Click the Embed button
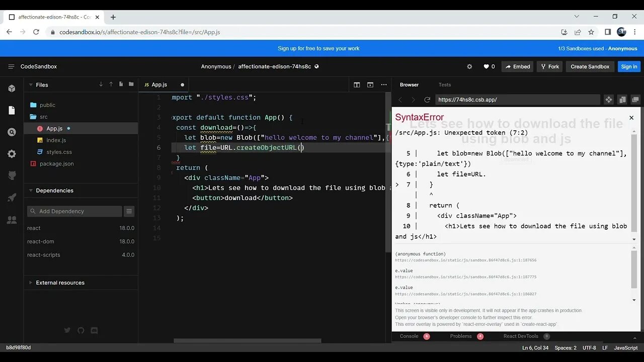Image resolution: width=644 pixels, height=362 pixels. pyautogui.click(x=517, y=66)
